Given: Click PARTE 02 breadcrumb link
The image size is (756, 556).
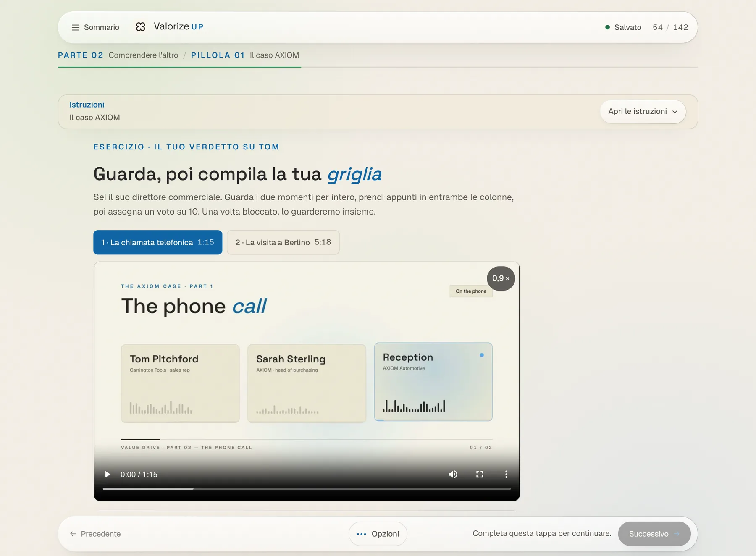Looking at the screenshot, I should (81, 55).
